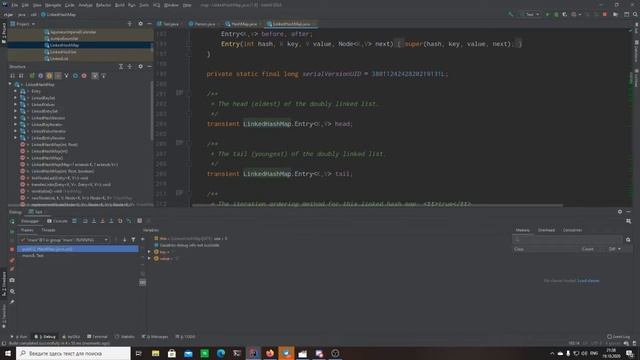Click next frame down arrow in Frames
Viewport: 640px width, 360px height.
click(x=124, y=240)
